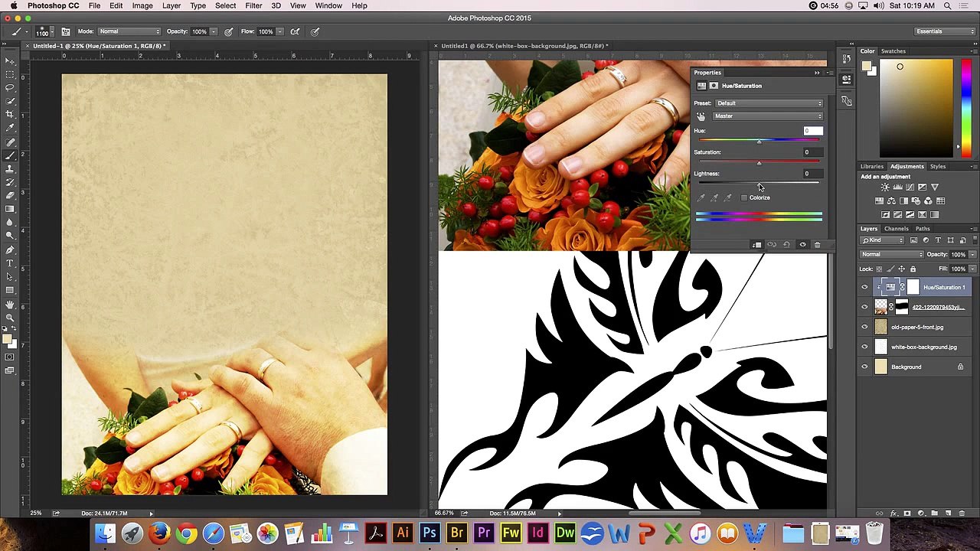
Task: Open the Flow dropdown arrow
Action: (280, 31)
